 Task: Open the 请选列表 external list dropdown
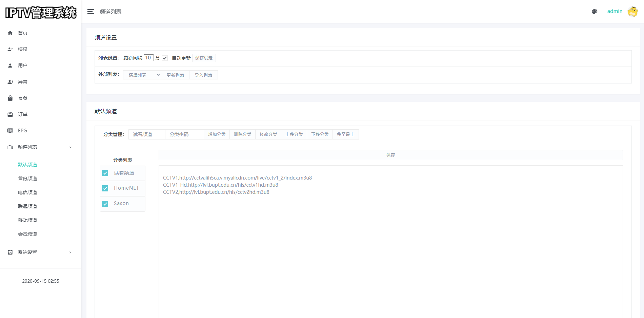pyautogui.click(x=142, y=75)
